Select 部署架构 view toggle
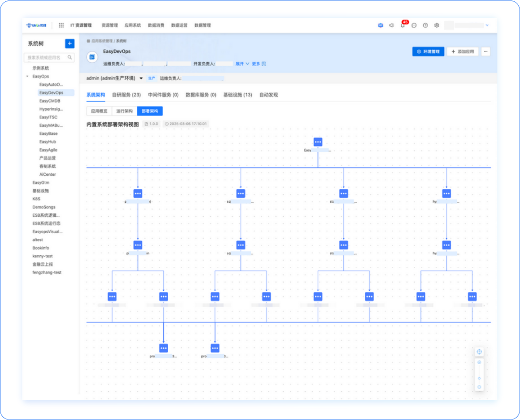The height and width of the screenshot is (420, 520). tap(150, 111)
